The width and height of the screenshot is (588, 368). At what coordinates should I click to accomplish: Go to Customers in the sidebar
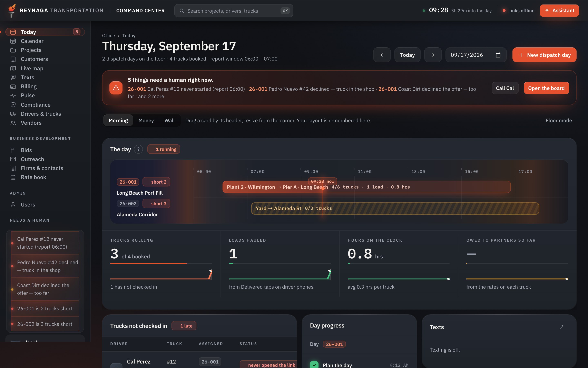pyautogui.click(x=45, y=59)
